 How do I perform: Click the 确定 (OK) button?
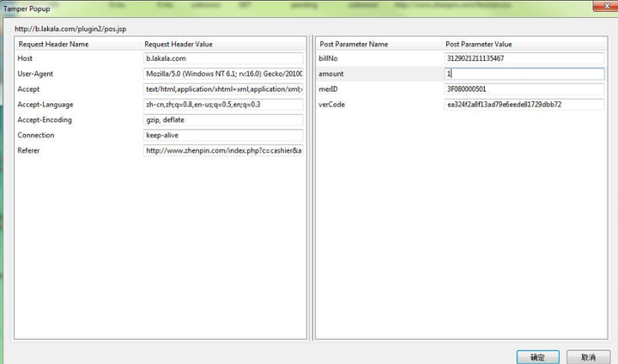tap(537, 356)
